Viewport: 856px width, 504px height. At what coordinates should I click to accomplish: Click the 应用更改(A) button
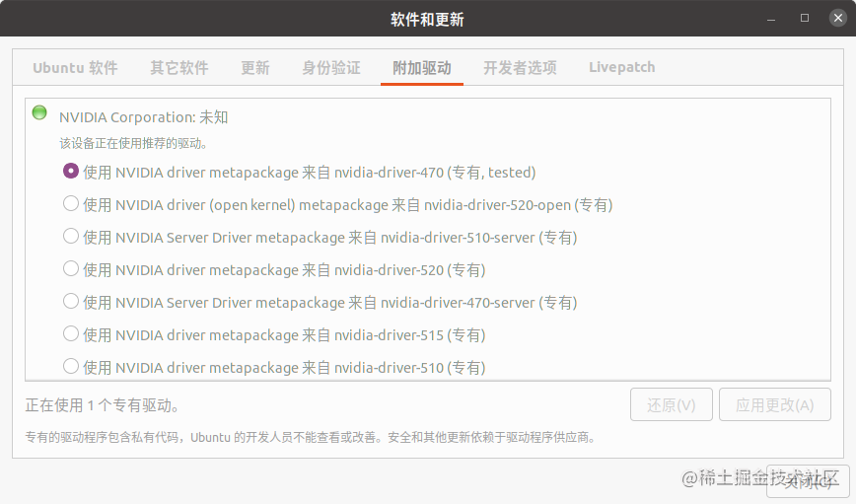click(775, 404)
